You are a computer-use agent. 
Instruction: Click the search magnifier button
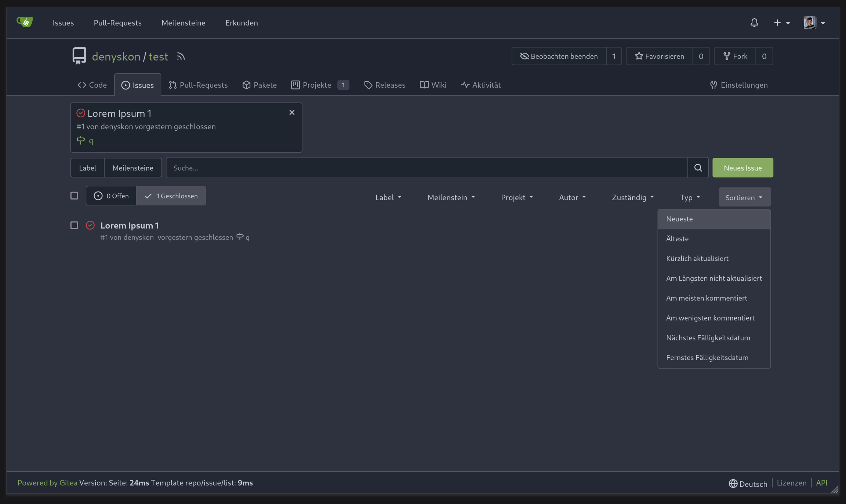pyautogui.click(x=698, y=168)
